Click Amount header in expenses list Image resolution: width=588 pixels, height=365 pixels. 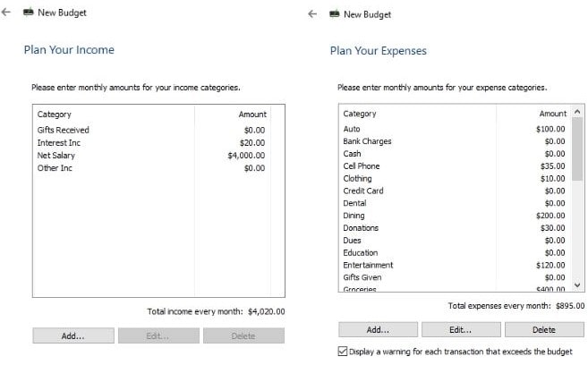click(553, 114)
